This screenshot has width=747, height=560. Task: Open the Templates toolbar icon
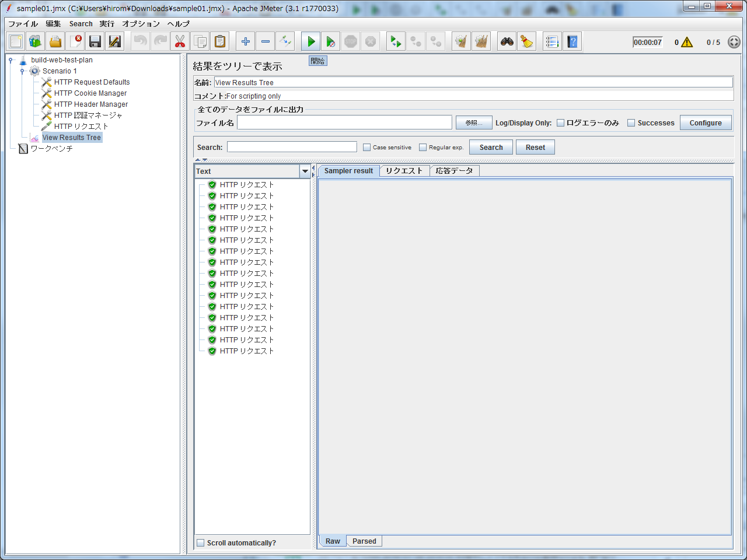[x=36, y=41]
